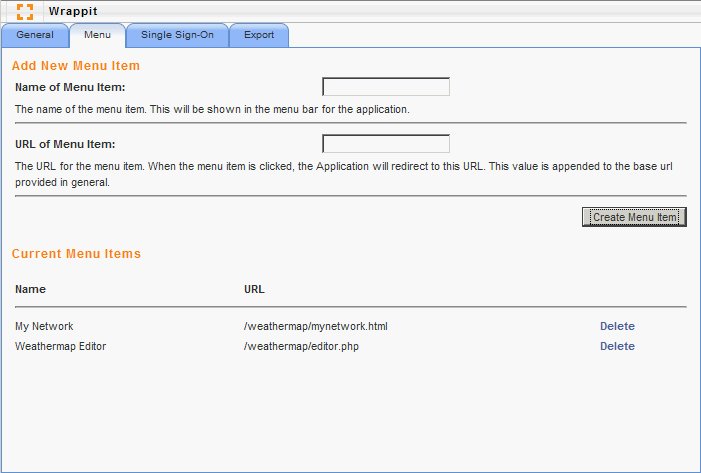Focus the Name of Menu Item field

(386, 87)
